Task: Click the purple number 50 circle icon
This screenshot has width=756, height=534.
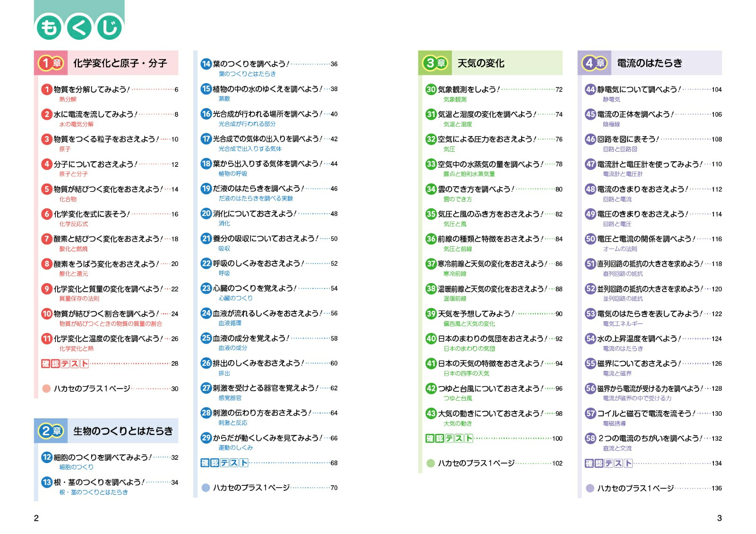Action: tap(591, 239)
